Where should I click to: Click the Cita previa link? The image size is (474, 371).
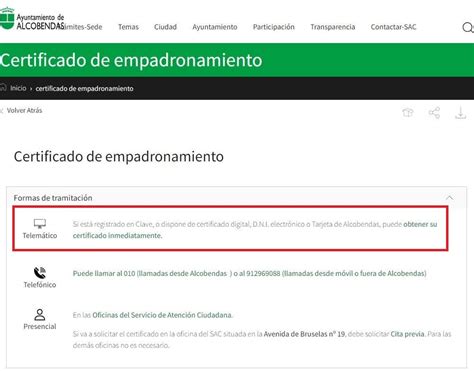click(407, 334)
